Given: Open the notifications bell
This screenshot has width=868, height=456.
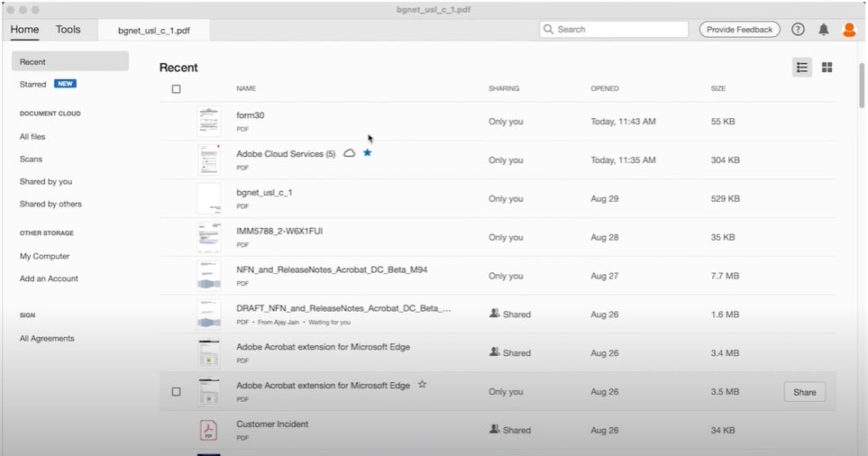Looking at the screenshot, I should (x=823, y=30).
